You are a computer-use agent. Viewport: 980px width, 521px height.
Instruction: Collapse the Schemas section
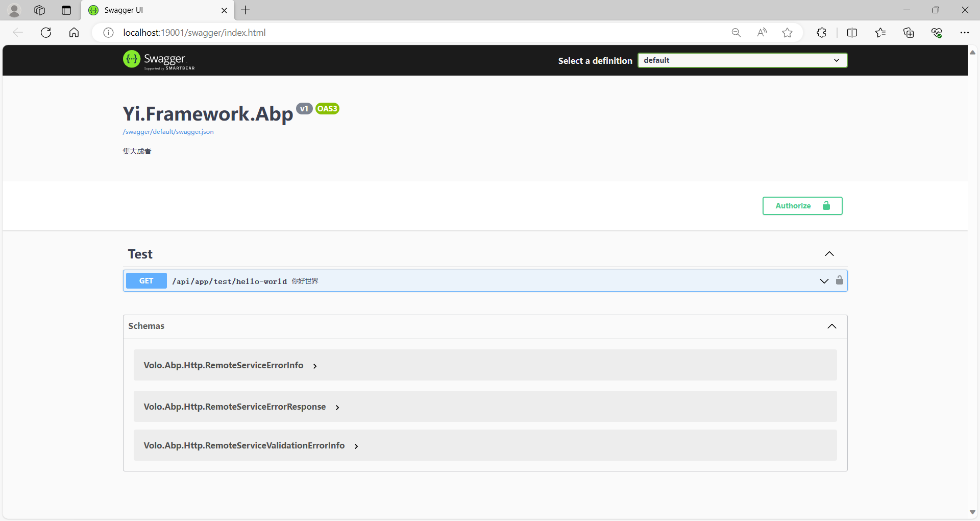[831, 326]
